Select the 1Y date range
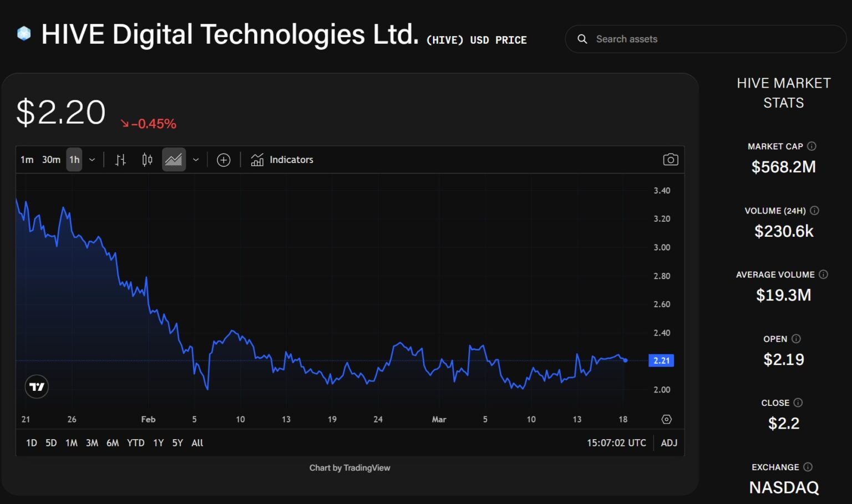Viewport: 852px width, 504px height. (x=158, y=443)
